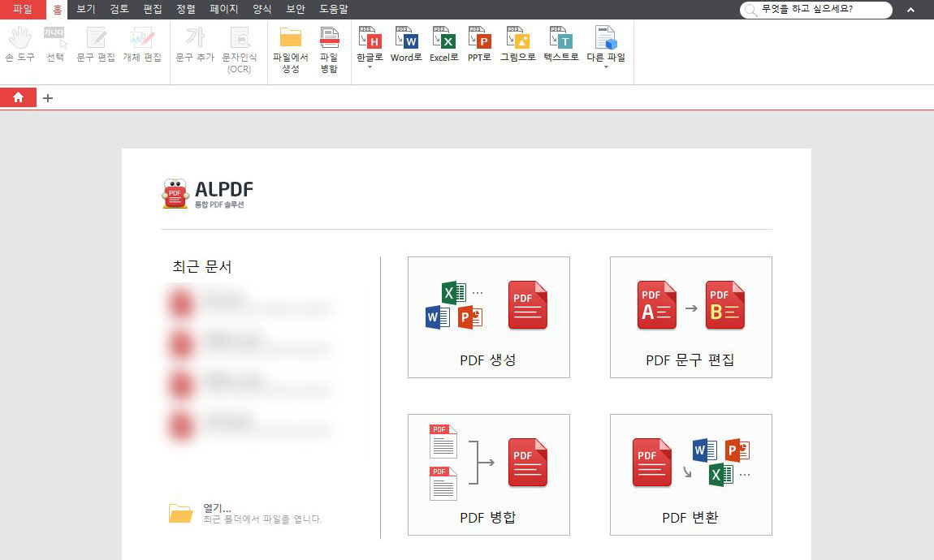
Task: Open the 정렬 tab
Action: pos(186,10)
